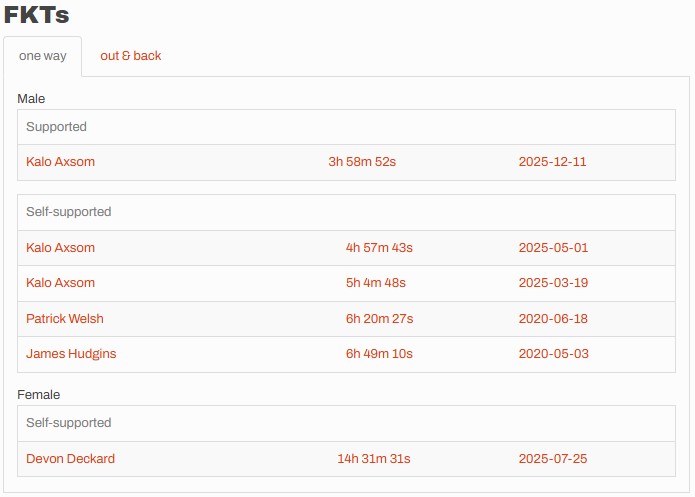
Task: Open Patrick Welsh's profile link
Action: (x=65, y=319)
